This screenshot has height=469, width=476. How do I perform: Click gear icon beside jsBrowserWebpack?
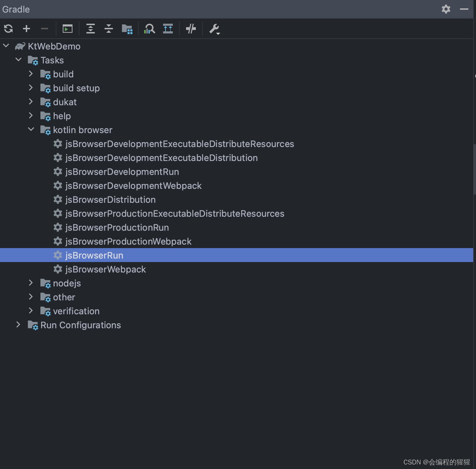tap(58, 269)
